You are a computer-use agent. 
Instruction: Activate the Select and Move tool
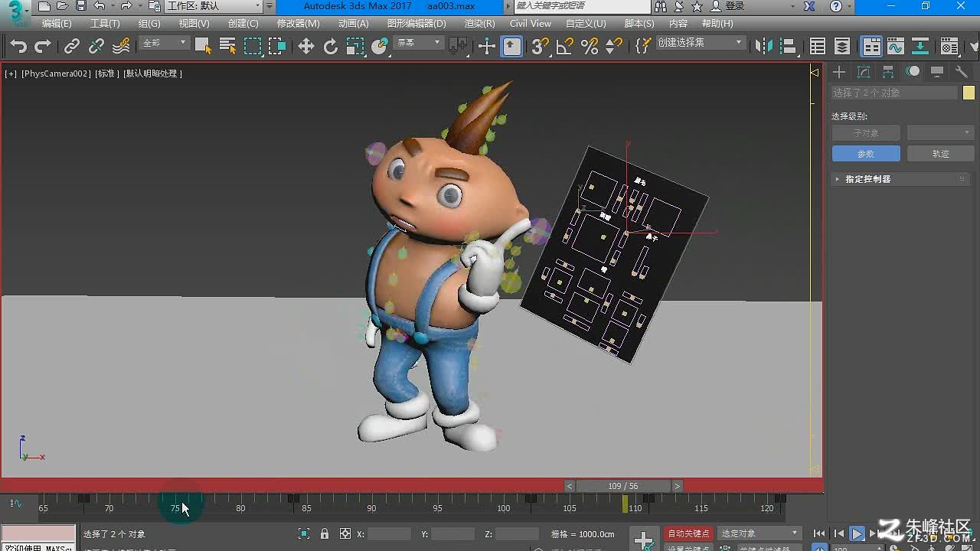(306, 47)
